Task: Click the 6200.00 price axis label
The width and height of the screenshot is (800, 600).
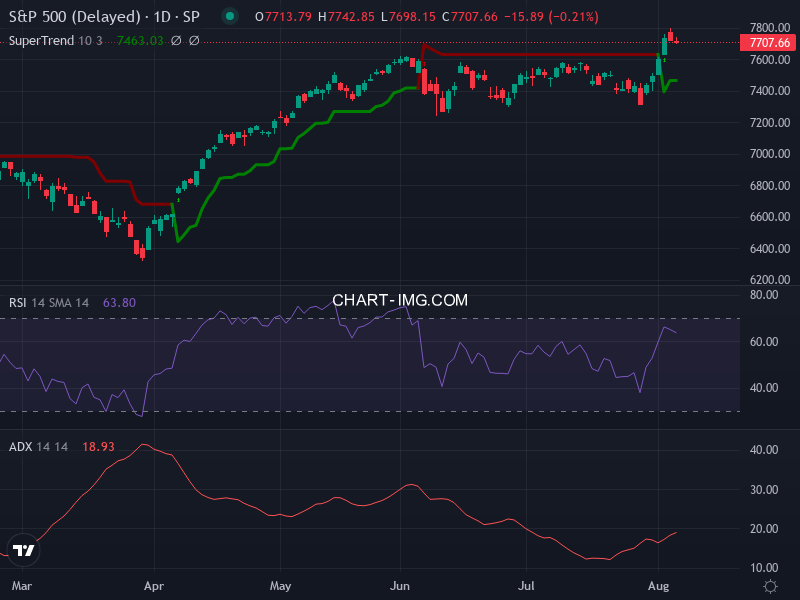Action: (769, 280)
